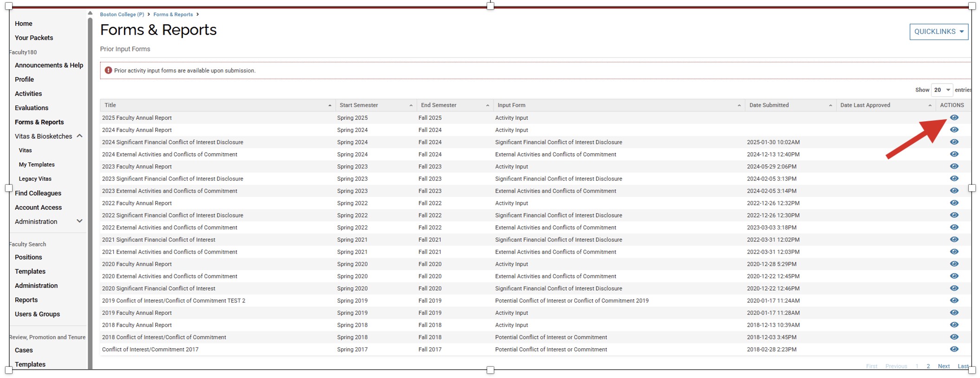
Task: View the 2022 Faculty Annual Report form
Action: (954, 202)
